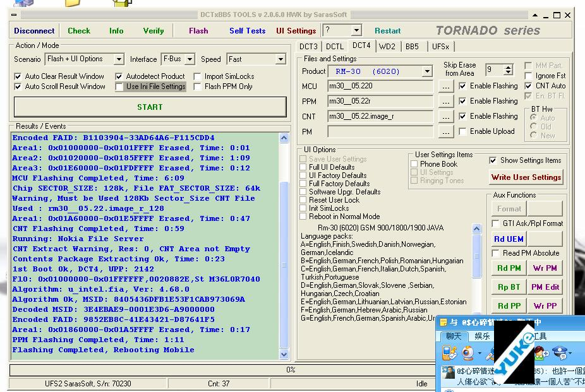This screenshot has height=392, width=585.
Task: Check Enable Upload for the PM file
Action: 462,131
